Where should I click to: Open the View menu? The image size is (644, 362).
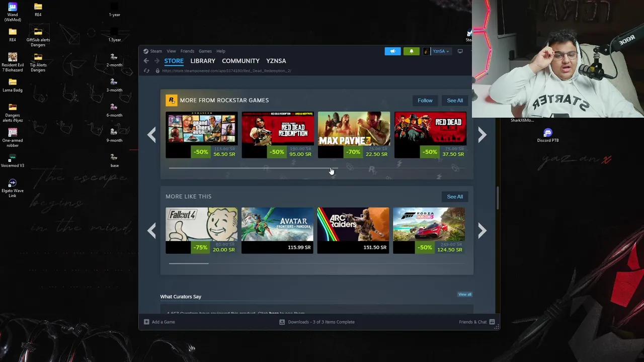click(x=171, y=51)
